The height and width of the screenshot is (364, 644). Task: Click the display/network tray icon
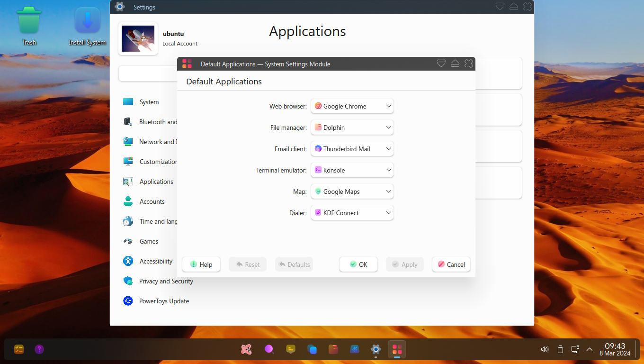(575, 349)
